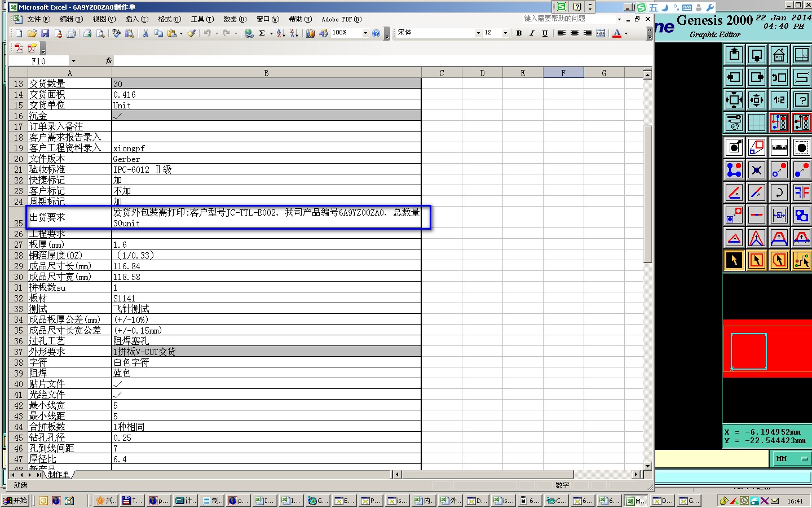Click the net selection tool in Genesis
Viewport: 812px width, 508px height.
801,260
